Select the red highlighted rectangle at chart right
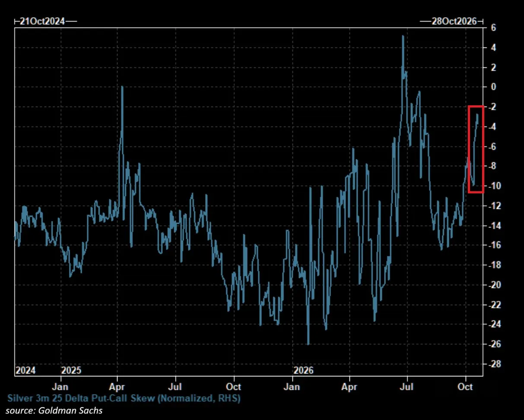 [476, 149]
